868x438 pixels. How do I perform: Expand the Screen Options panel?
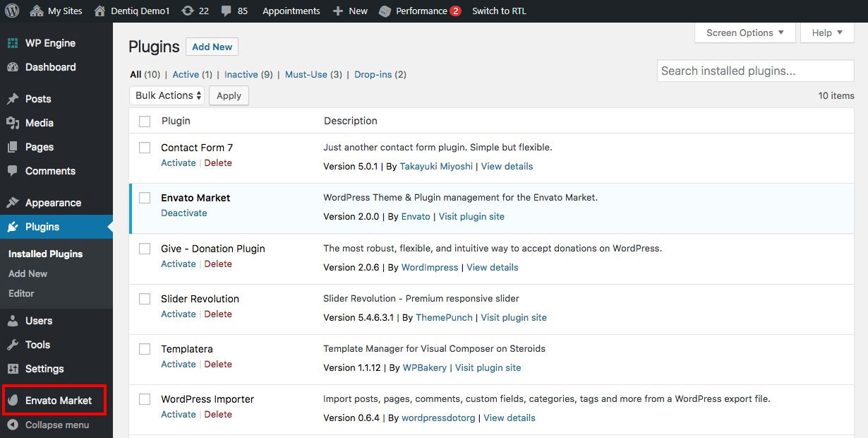(745, 32)
